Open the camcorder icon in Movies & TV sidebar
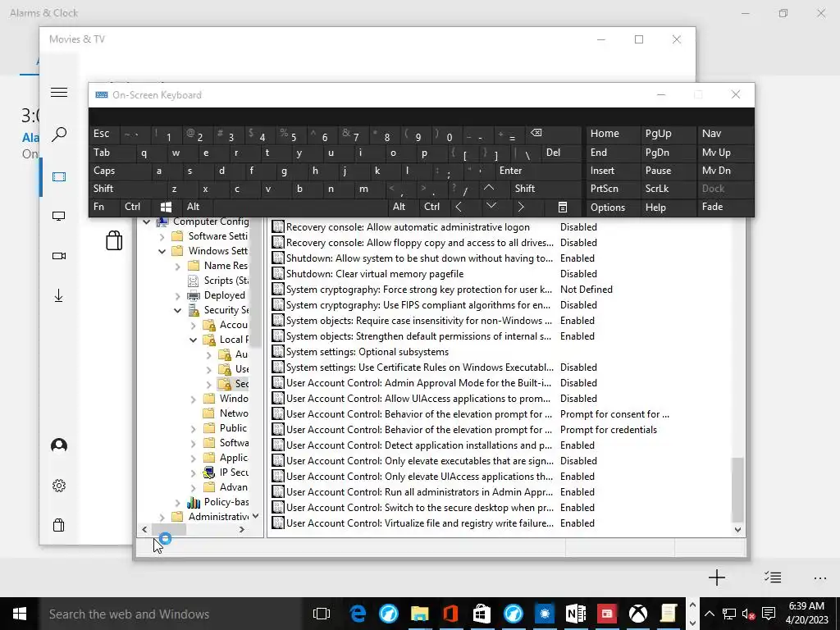Viewport: 840px width, 630px height. pyautogui.click(x=59, y=256)
